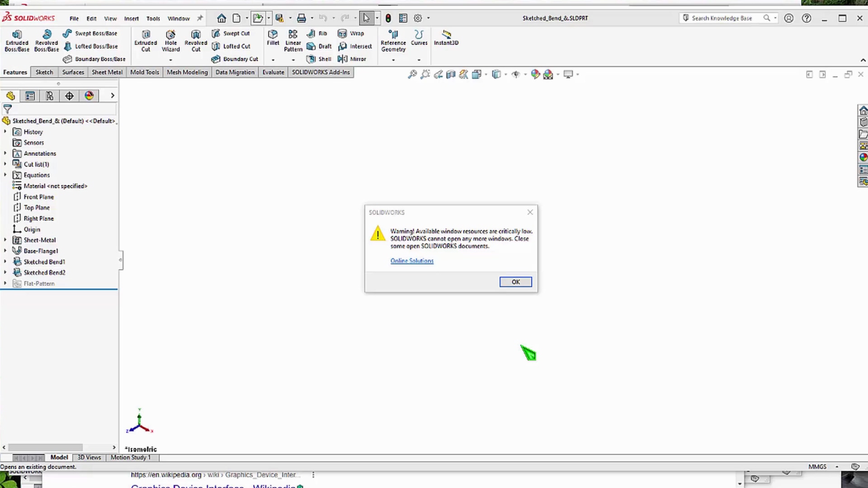
Task: Select the Instant3D tool
Action: coord(446,35)
